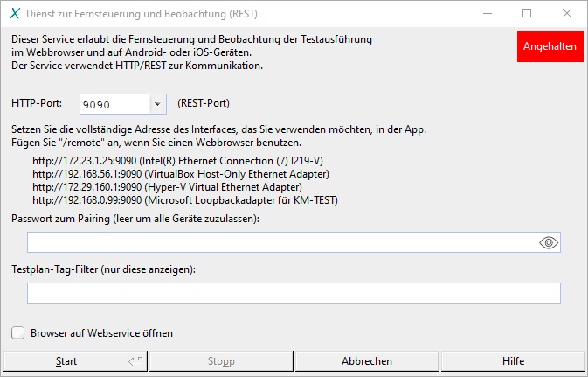Minimize the REST service dialog window
The height and width of the screenshot is (377, 588).
click(x=487, y=14)
